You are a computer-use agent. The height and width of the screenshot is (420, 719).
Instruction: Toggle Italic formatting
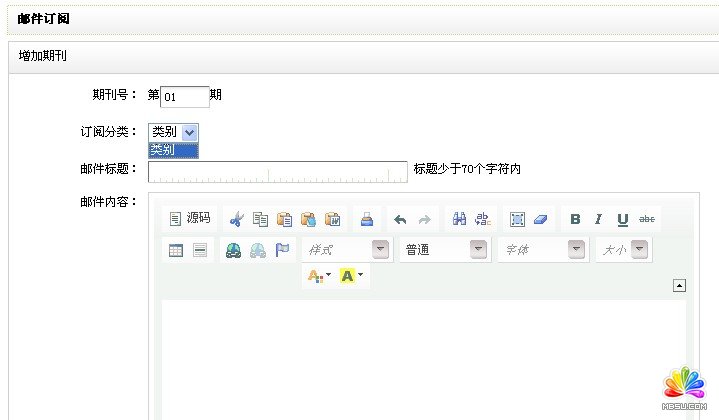(x=599, y=219)
